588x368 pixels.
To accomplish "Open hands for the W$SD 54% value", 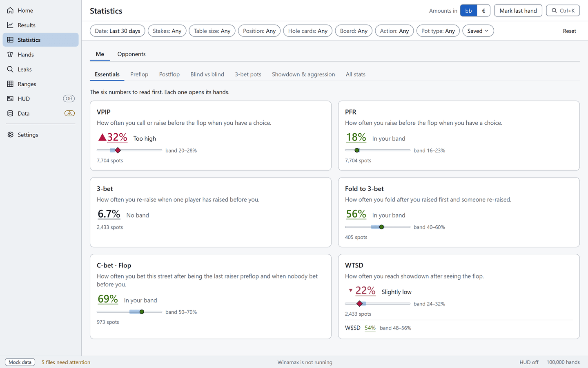I will pyautogui.click(x=370, y=328).
